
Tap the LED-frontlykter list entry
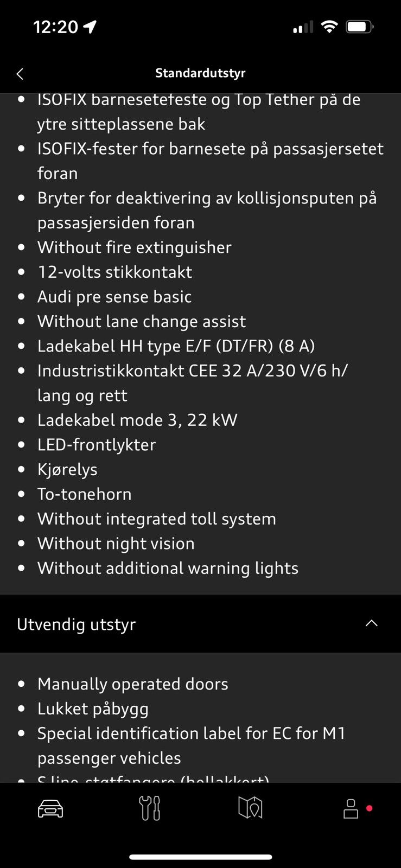(97, 445)
